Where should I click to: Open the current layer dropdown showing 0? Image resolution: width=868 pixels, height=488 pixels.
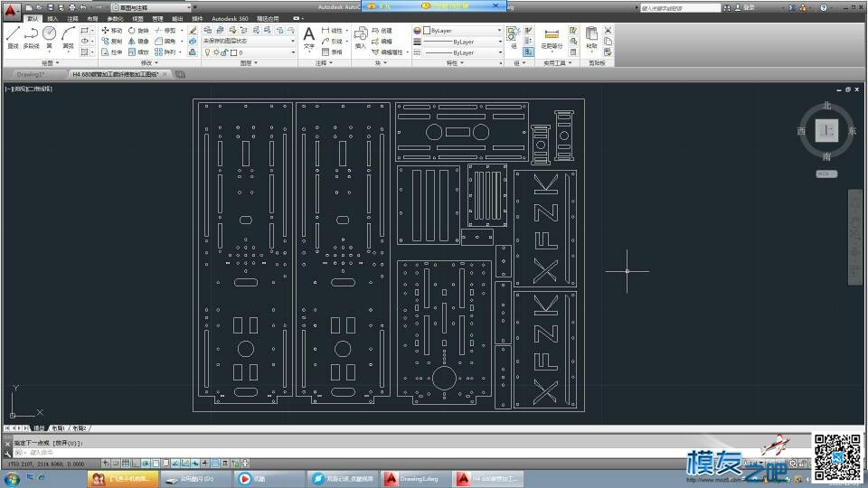click(x=249, y=52)
